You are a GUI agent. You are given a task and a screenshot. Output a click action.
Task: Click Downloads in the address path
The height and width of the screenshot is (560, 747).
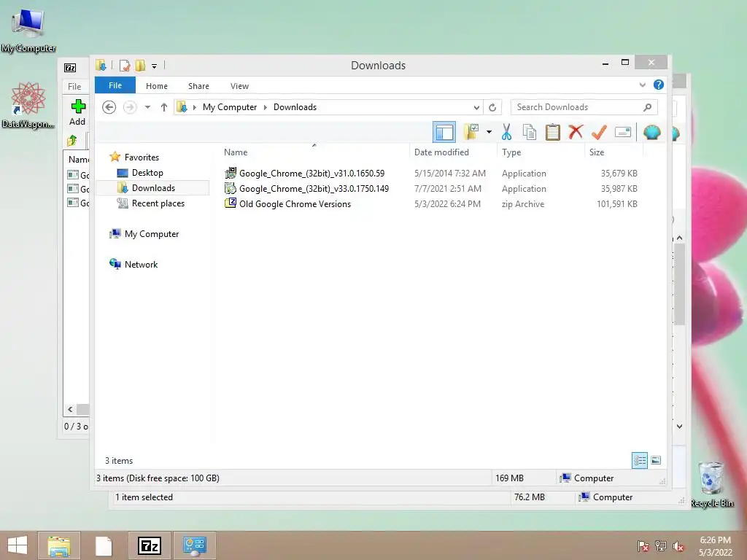[295, 107]
